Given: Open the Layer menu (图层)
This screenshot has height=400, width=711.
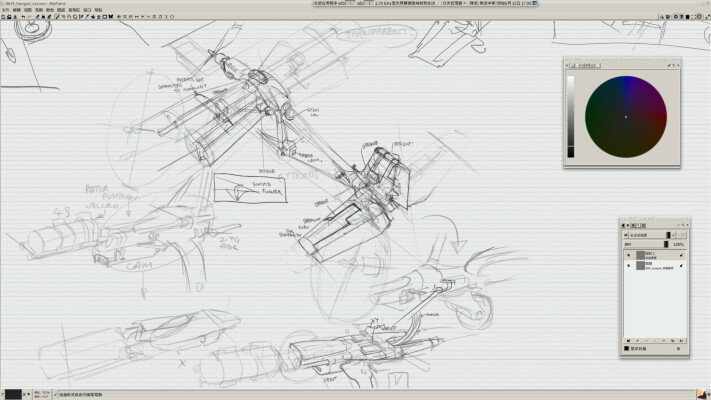Looking at the screenshot, I should (61, 10).
